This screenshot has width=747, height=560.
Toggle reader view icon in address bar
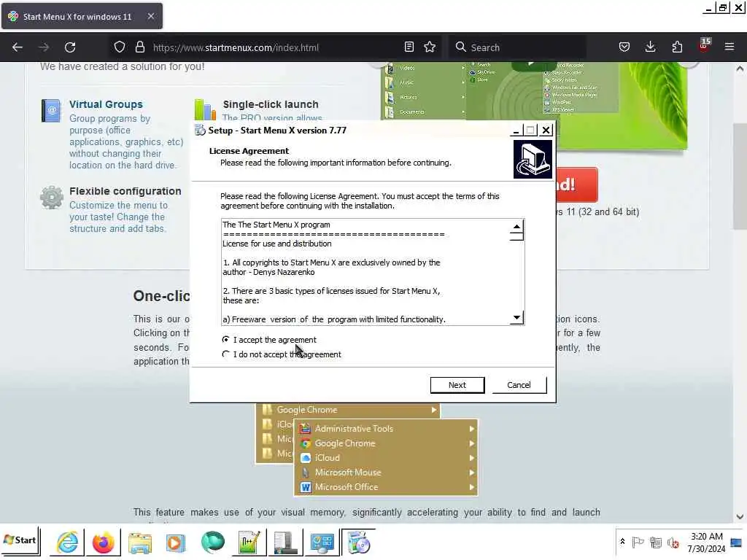tap(409, 47)
